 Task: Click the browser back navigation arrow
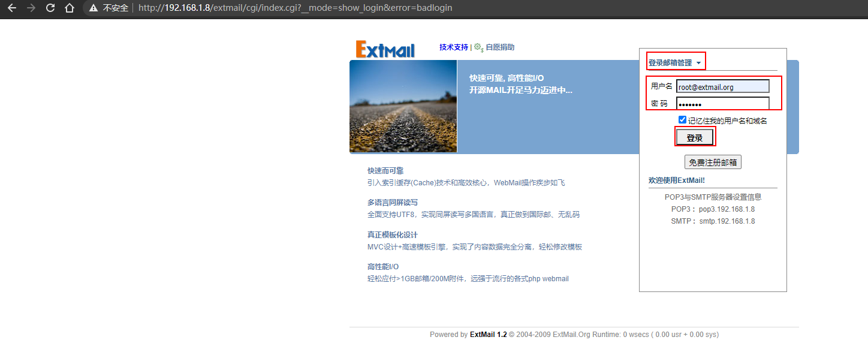pos(11,8)
